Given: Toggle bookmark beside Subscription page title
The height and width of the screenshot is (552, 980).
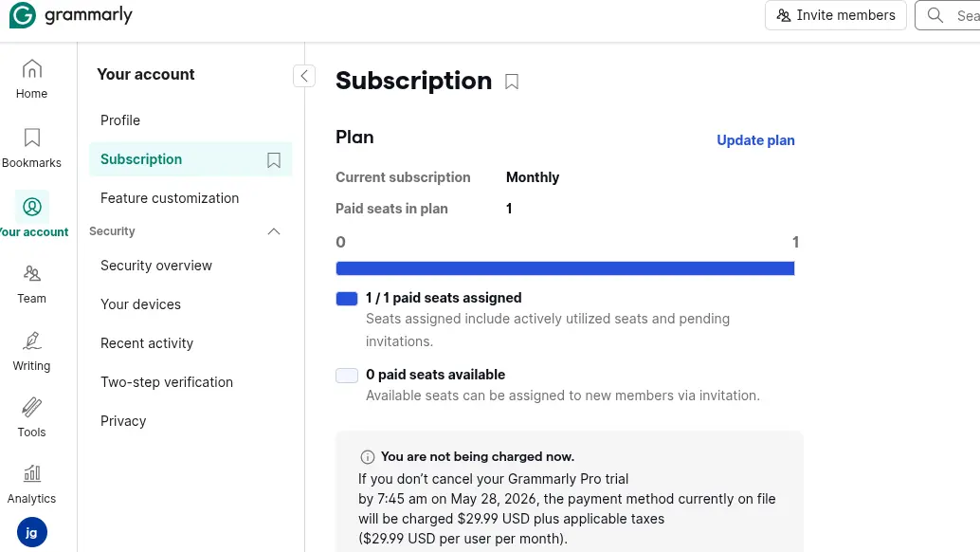Looking at the screenshot, I should point(512,82).
